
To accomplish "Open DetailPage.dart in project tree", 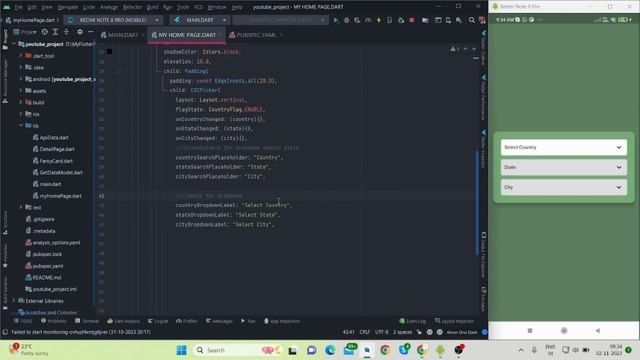I will [54, 149].
